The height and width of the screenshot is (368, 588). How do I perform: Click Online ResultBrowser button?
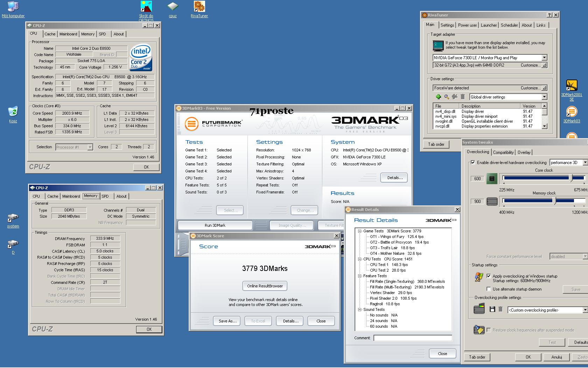pos(265,286)
